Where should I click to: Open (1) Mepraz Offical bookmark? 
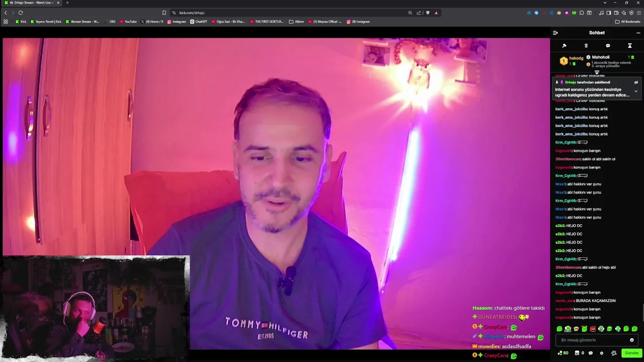[325, 22]
